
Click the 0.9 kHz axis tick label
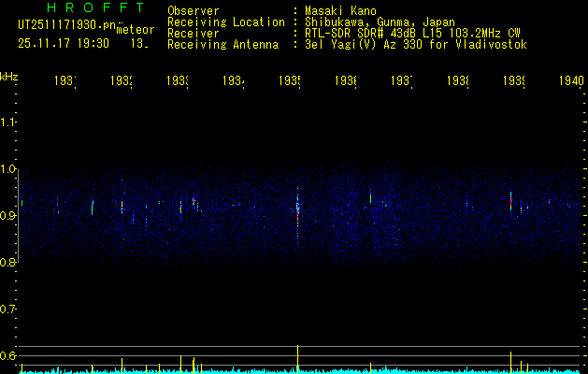click(x=8, y=215)
